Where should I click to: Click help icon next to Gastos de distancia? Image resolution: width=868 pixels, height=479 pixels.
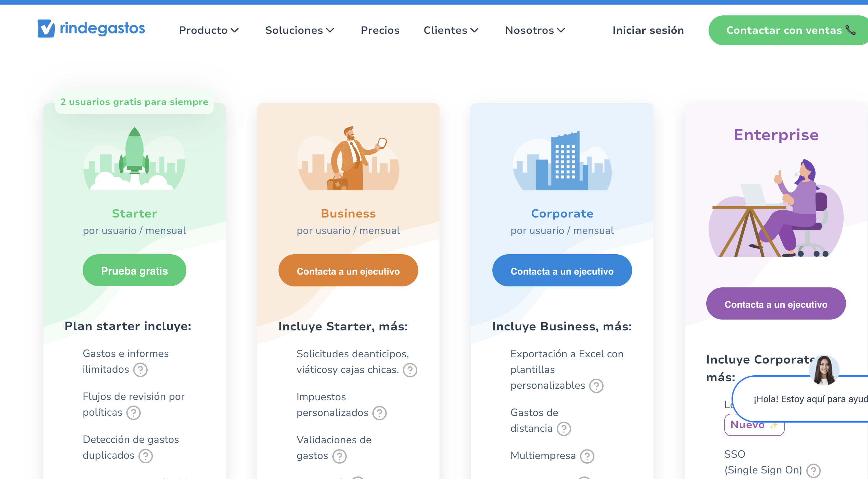point(564,429)
